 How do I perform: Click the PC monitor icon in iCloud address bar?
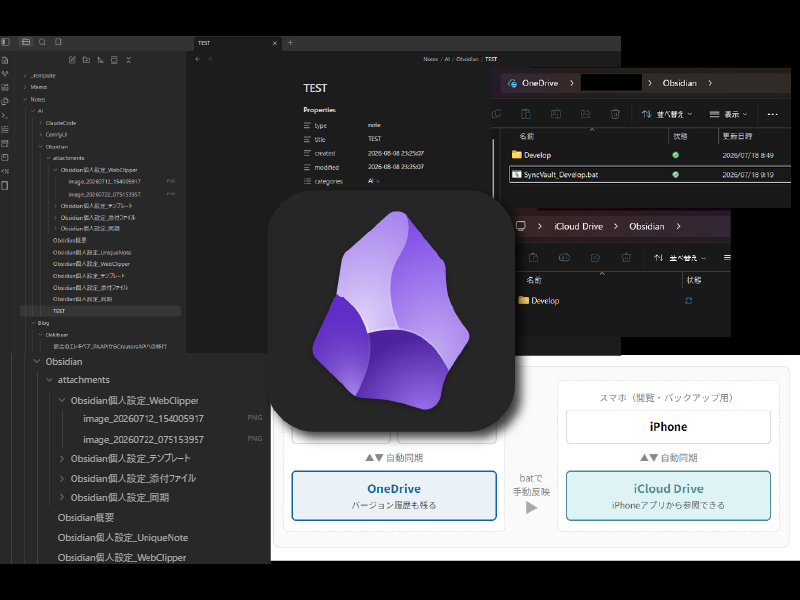(x=520, y=226)
